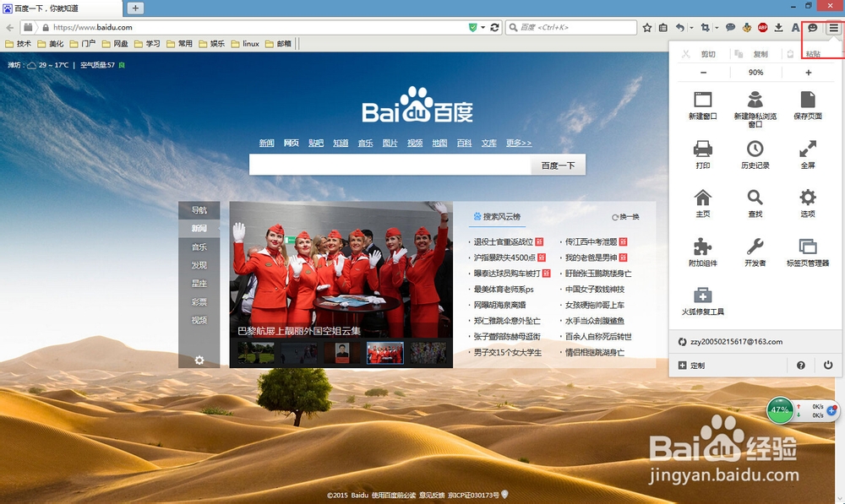Open the downloads arrow icon
The image size is (845, 504).
779,28
